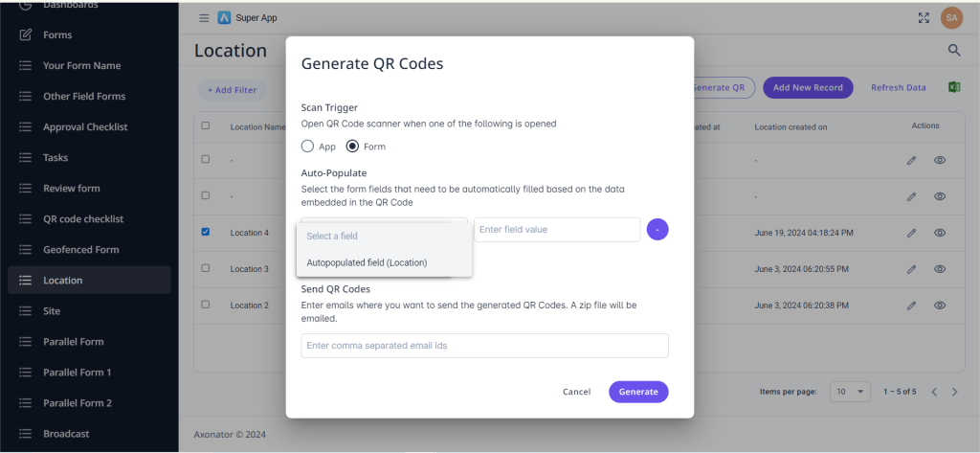The width and height of the screenshot is (980, 453).
Task: Click the email ids input field
Action: click(484, 346)
